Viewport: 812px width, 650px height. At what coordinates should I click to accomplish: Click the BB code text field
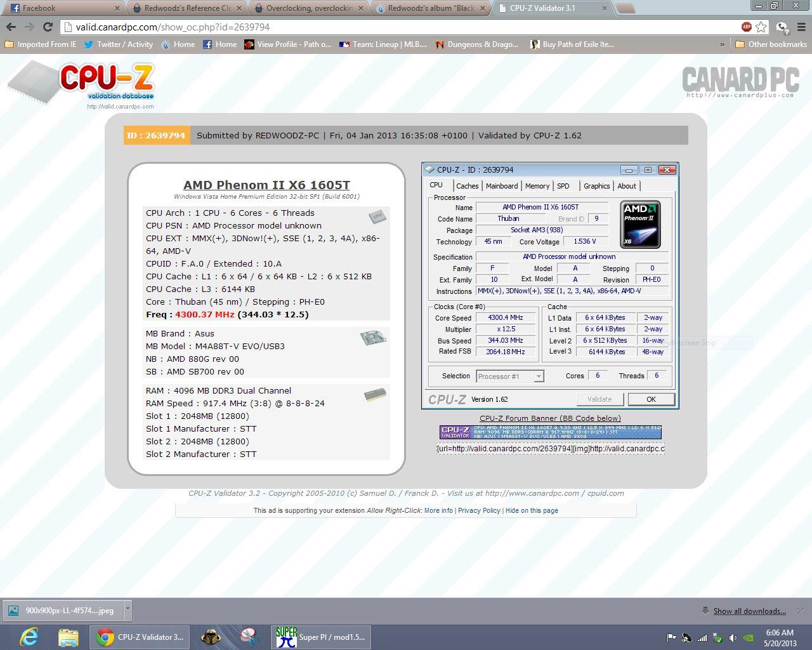[x=551, y=449]
